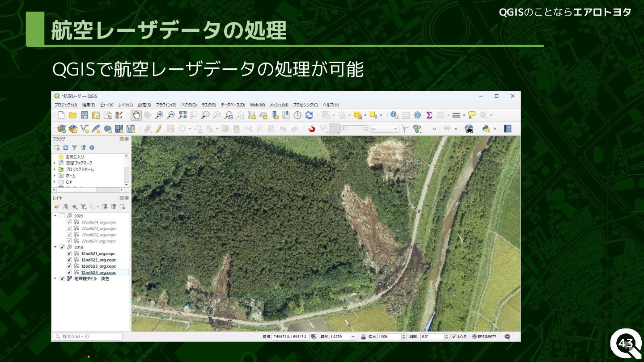644x362 pixels.
Task: Uncheck layer 12od623_org.copc under 2018
Action: coord(69,266)
